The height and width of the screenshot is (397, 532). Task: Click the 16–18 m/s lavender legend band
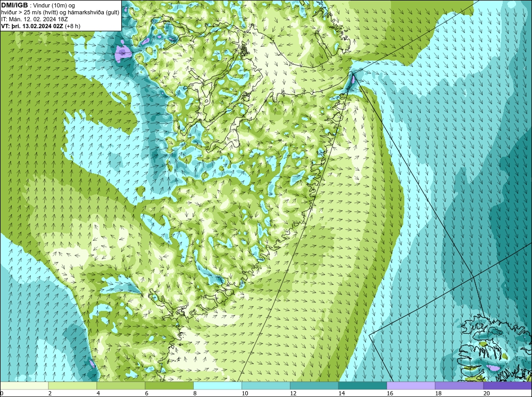point(411,385)
